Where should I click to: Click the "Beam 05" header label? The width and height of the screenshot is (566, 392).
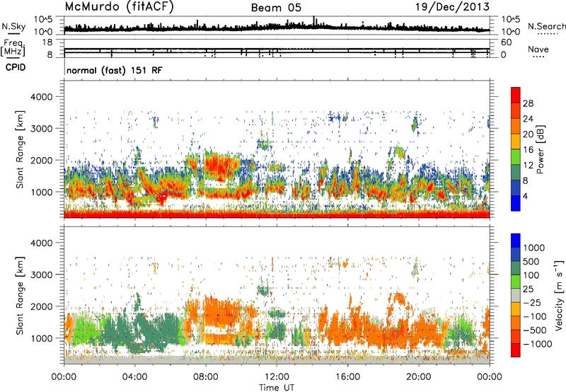coord(276,8)
